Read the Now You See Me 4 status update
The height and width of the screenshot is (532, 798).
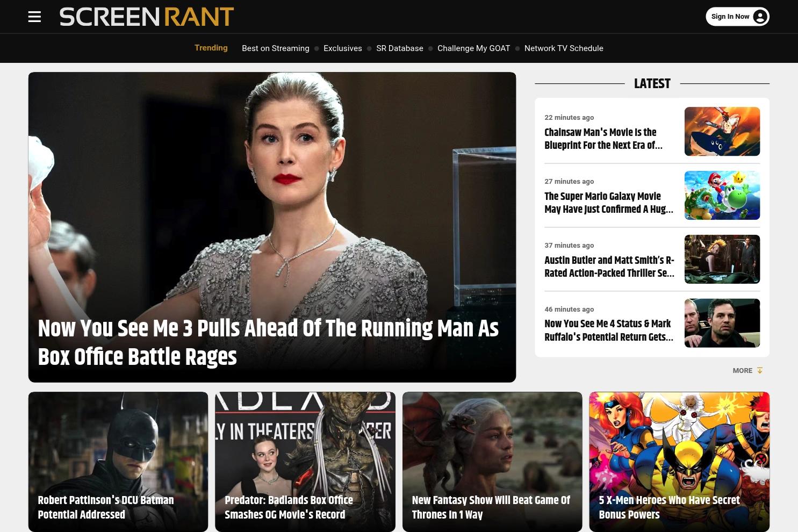(608, 330)
